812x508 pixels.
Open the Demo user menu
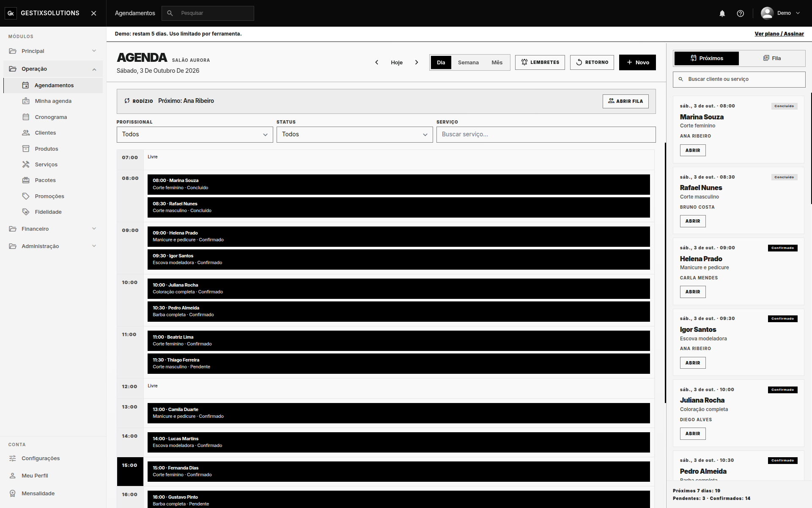[x=781, y=13]
